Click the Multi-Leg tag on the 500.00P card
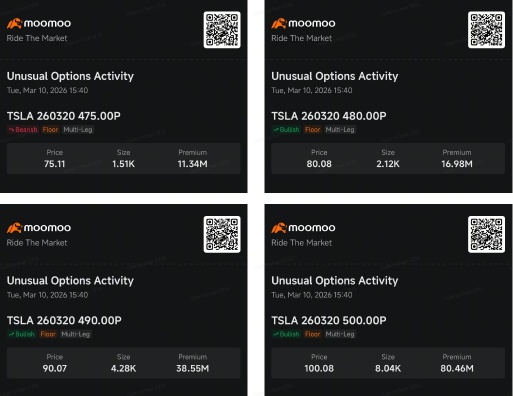The height and width of the screenshot is (396, 513). point(340,334)
